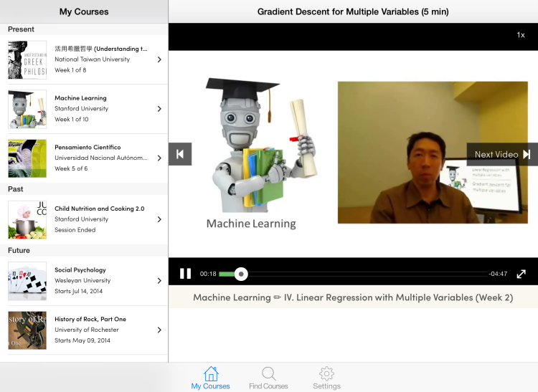Go to the previous video
Viewport: 538px width, 392px height.
(180, 154)
